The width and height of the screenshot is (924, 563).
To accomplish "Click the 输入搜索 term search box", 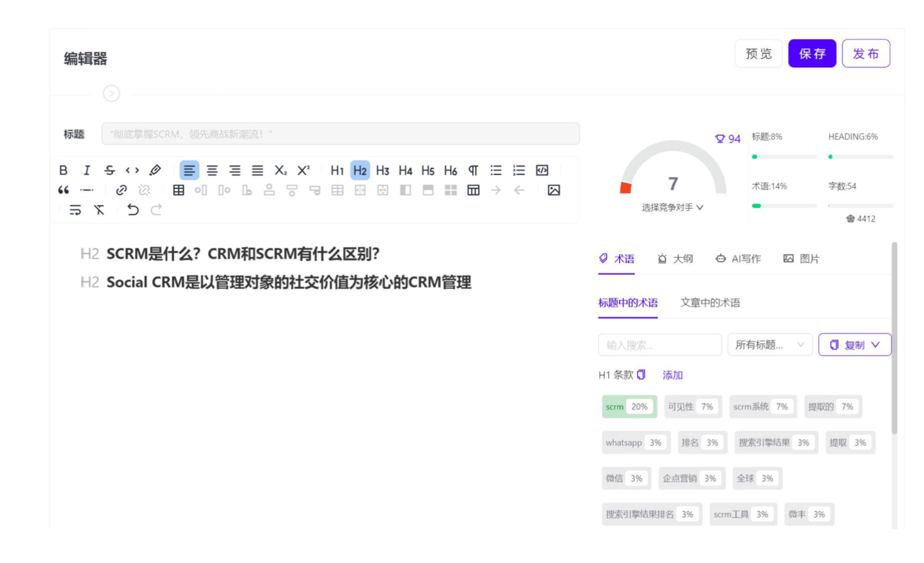I will pyautogui.click(x=660, y=345).
